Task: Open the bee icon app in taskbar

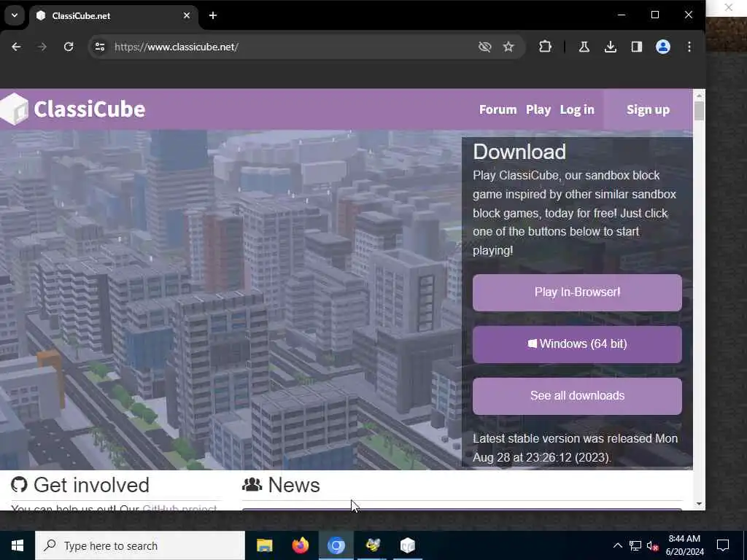Action: 372,545
